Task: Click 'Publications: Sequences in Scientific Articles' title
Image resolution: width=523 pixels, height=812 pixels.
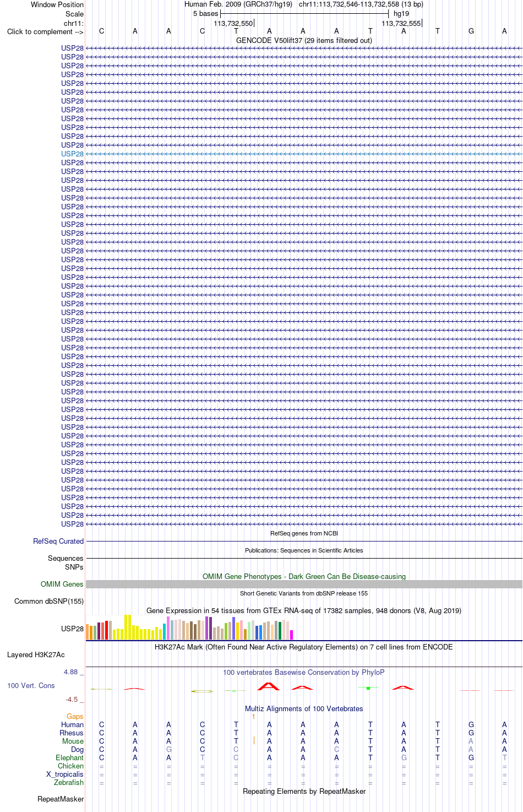Action: coord(304,550)
